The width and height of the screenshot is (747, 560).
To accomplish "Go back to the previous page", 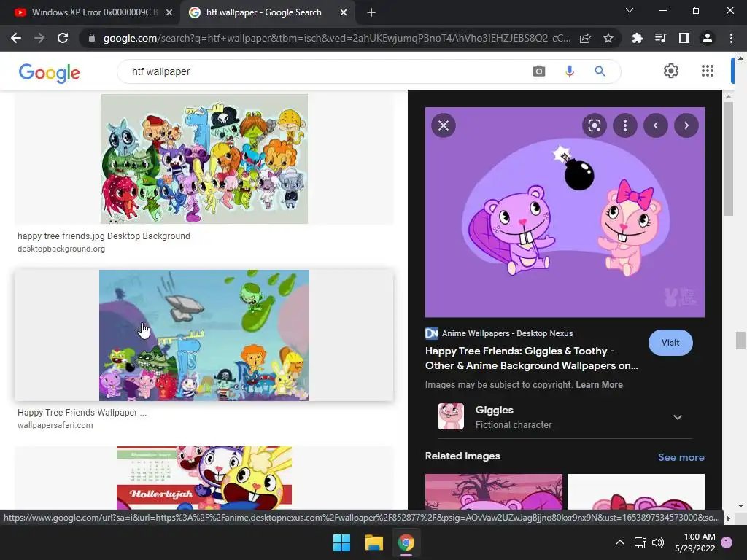I will click(x=16, y=38).
